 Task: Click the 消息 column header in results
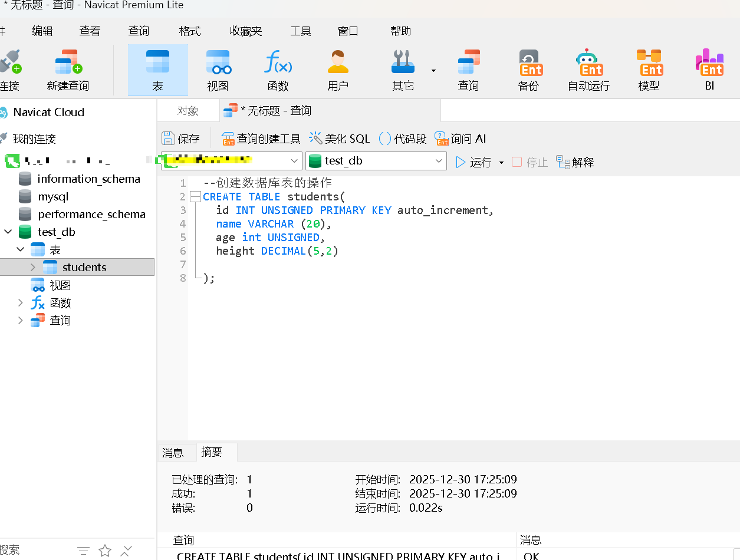[628, 540]
